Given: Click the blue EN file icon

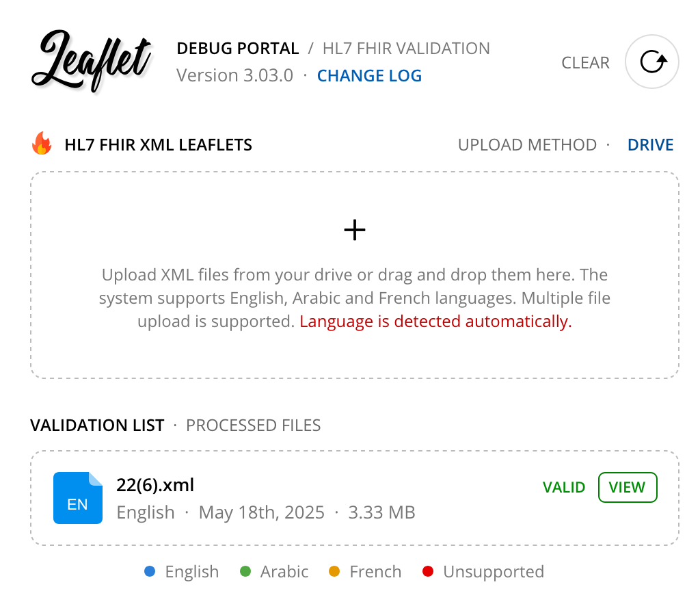Looking at the screenshot, I should coord(78,497).
